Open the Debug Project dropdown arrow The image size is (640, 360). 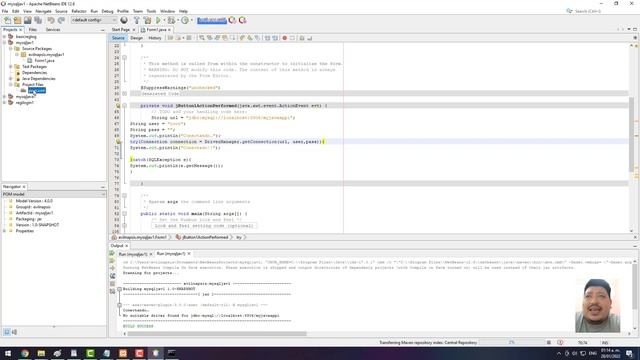click(178, 20)
